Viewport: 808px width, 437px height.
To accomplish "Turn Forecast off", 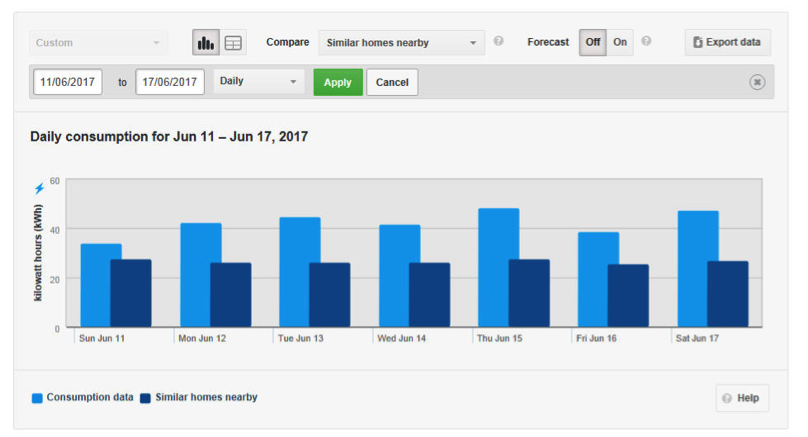I will (x=593, y=42).
